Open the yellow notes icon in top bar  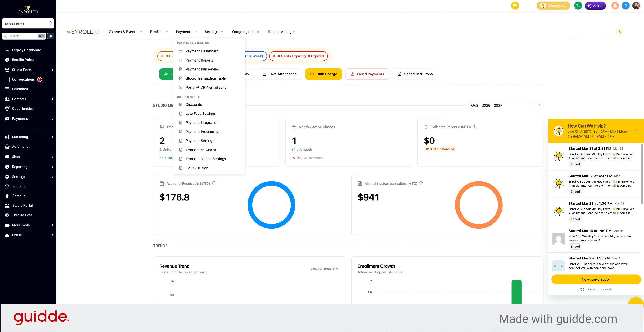point(515,6)
